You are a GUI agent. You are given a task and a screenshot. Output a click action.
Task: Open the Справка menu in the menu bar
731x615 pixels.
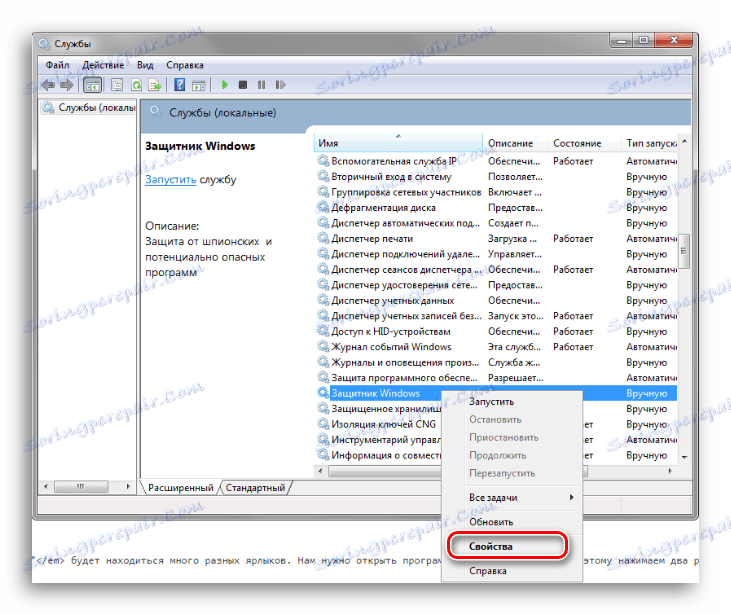[185, 65]
